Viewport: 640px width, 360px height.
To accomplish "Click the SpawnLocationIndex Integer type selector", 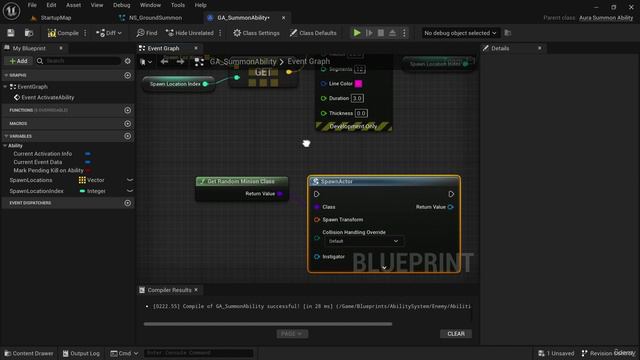I will (93, 191).
